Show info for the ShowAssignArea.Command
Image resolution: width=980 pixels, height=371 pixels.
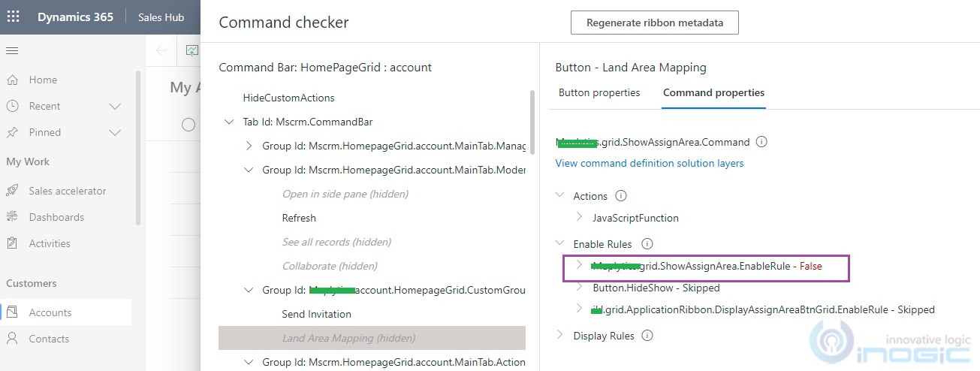point(761,142)
